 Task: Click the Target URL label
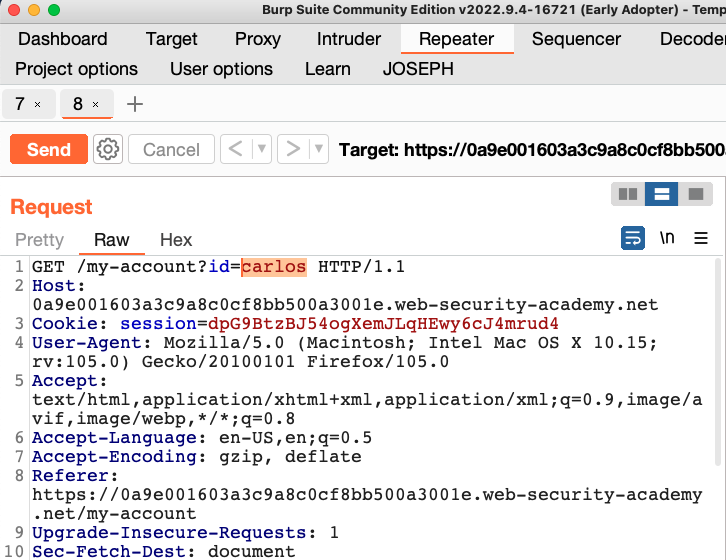pos(532,150)
